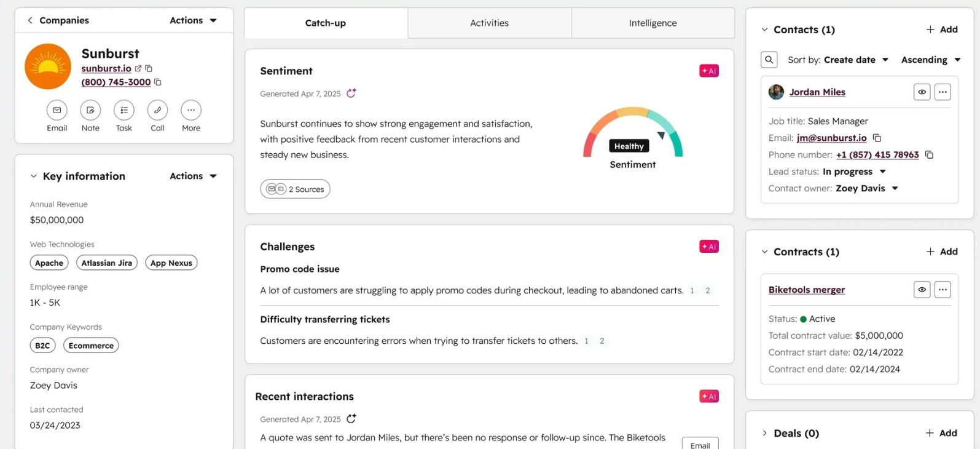Switch to the Activities tab
980x449 pixels.
[489, 23]
